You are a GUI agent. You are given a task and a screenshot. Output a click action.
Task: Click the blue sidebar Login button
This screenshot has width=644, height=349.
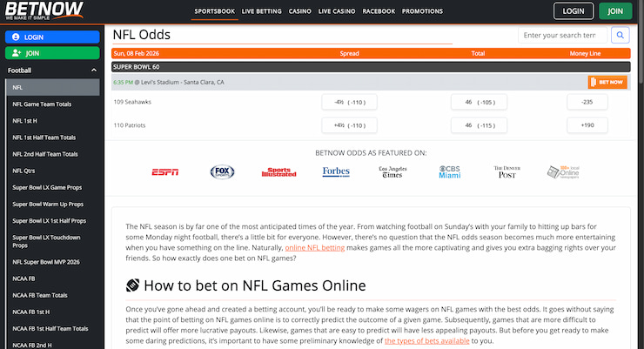click(x=52, y=37)
